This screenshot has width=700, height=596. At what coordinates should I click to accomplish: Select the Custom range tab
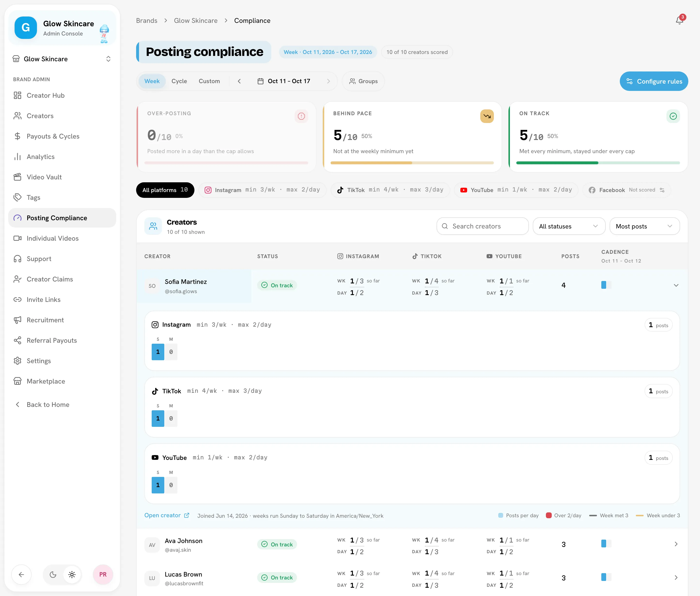coord(209,81)
